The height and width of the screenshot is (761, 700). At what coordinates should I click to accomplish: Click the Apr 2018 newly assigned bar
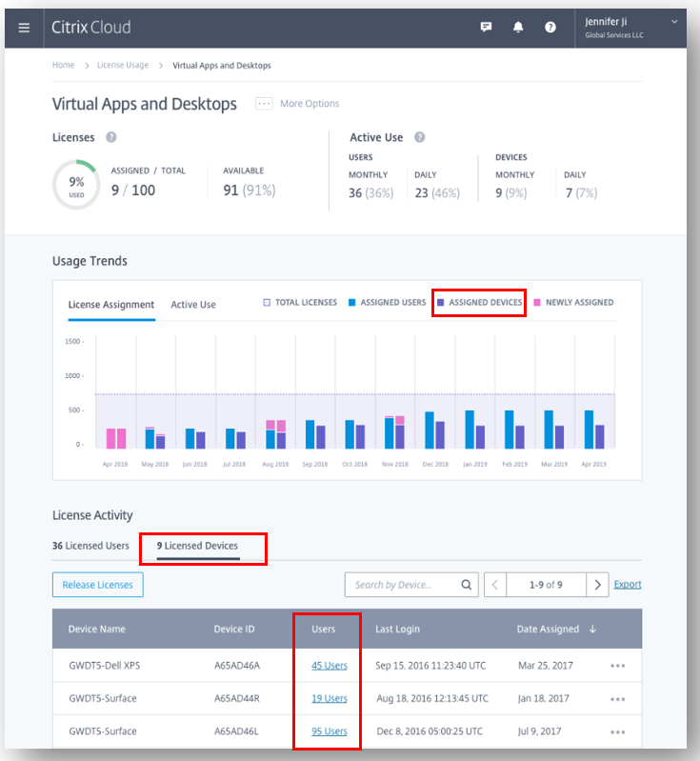[x=116, y=438]
